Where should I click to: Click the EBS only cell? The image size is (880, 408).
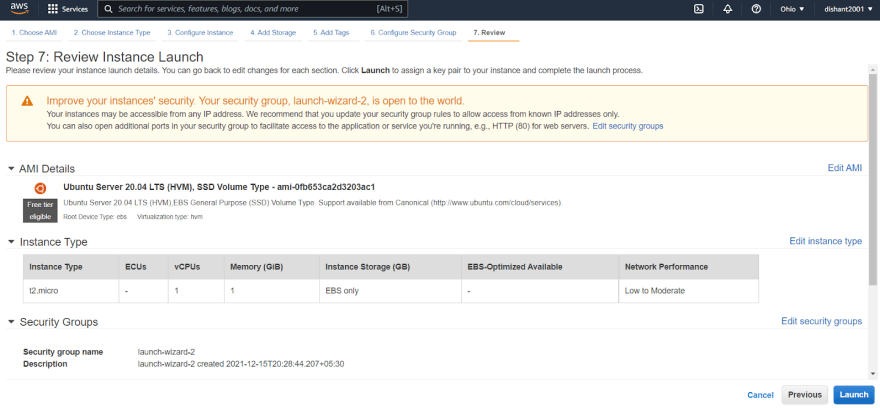[389, 291]
